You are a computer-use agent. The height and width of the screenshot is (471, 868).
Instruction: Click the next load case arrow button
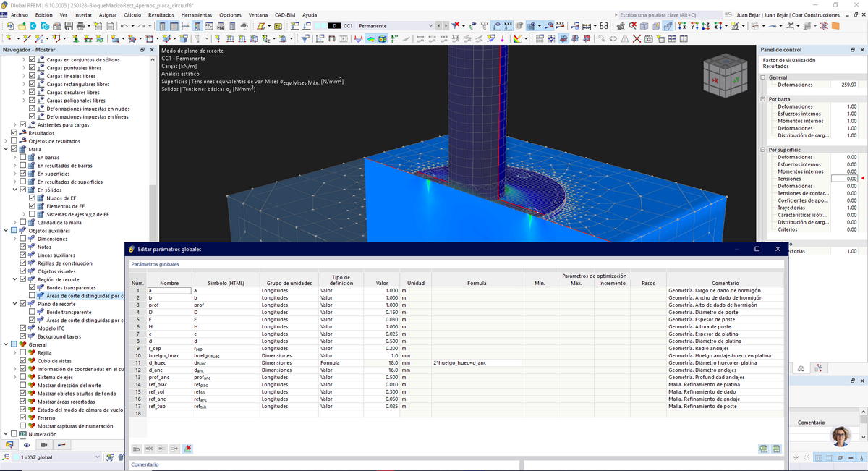tap(446, 26)
